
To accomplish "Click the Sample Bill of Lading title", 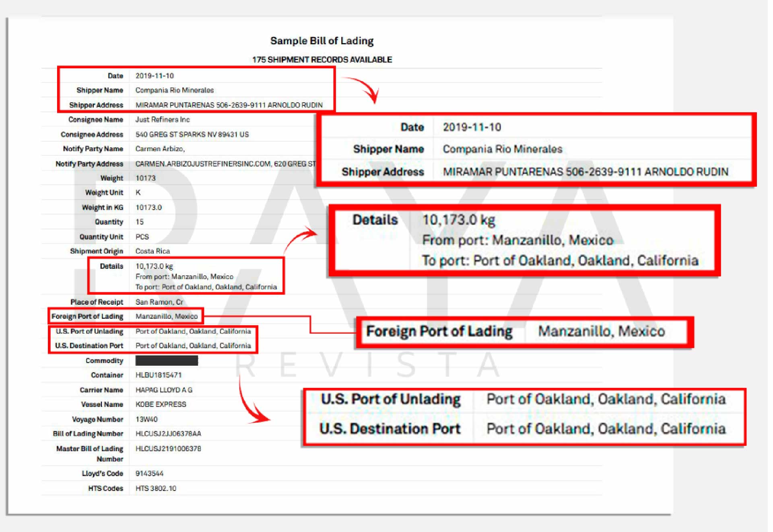I will click(322, 41).
